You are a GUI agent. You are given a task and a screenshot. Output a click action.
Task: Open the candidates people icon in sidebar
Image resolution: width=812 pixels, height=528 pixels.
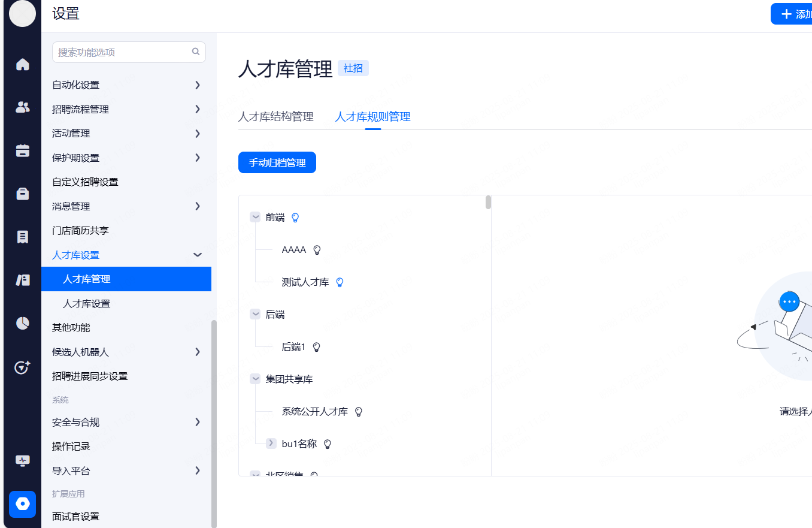click(23, 107)
